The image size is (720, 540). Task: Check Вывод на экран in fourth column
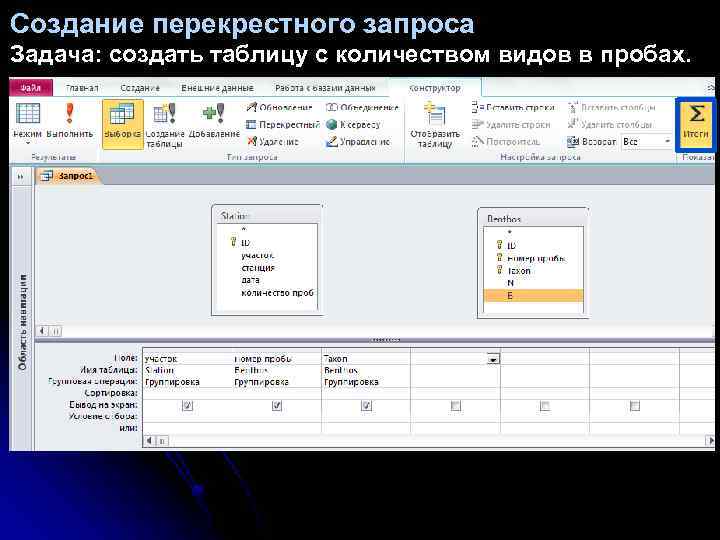point(456,406)
